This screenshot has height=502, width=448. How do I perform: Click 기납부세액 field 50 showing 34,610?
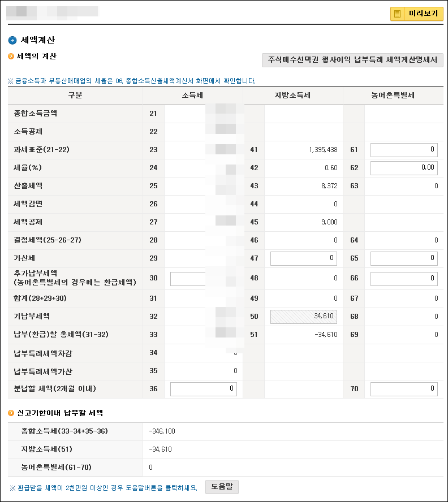(x=303, y=317)
